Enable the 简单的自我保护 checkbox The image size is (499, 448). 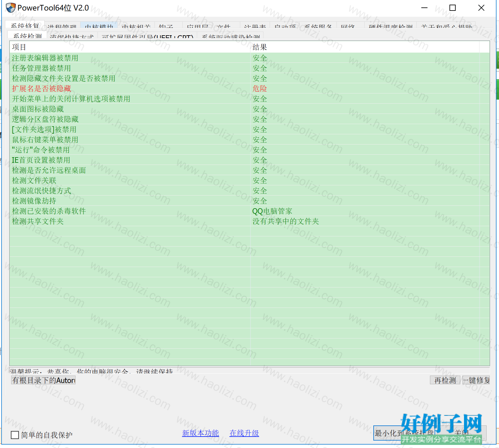click(15, 435)
